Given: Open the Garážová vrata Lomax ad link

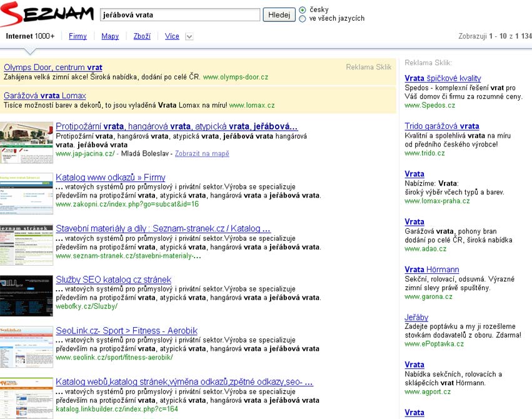Looking at the screenshot, I should coord(45,95).
